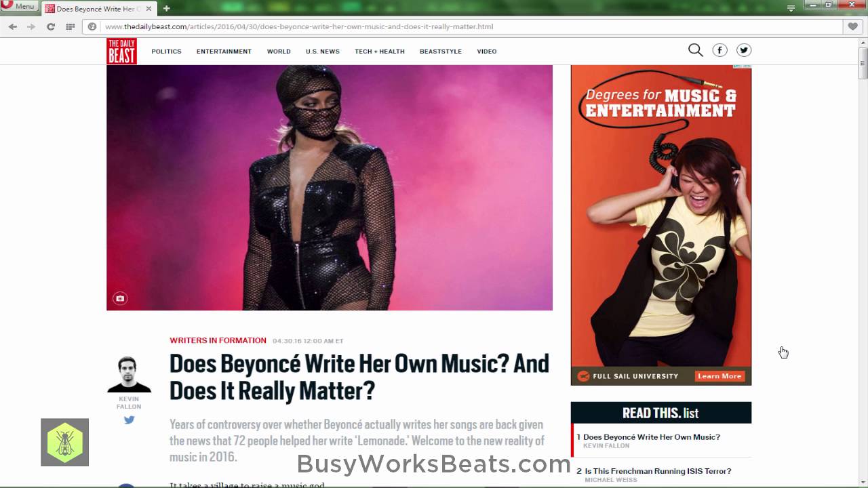Open the Writers in Formation tag link
Viewport: 868px width, 488px height.
[x=218, y=340]
